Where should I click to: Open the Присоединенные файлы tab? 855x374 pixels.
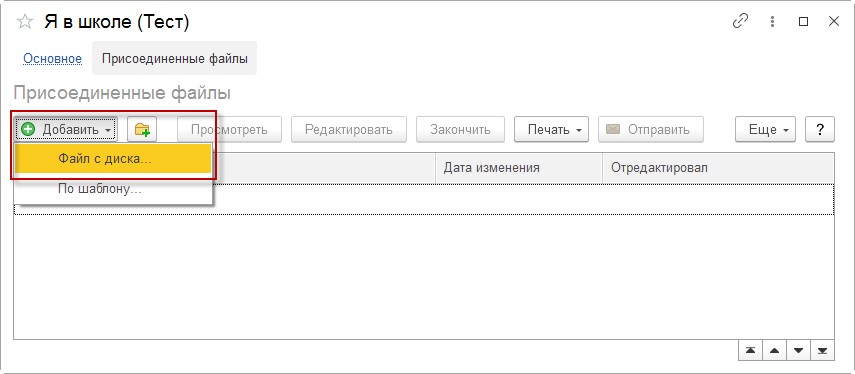[x=174, y=58]
